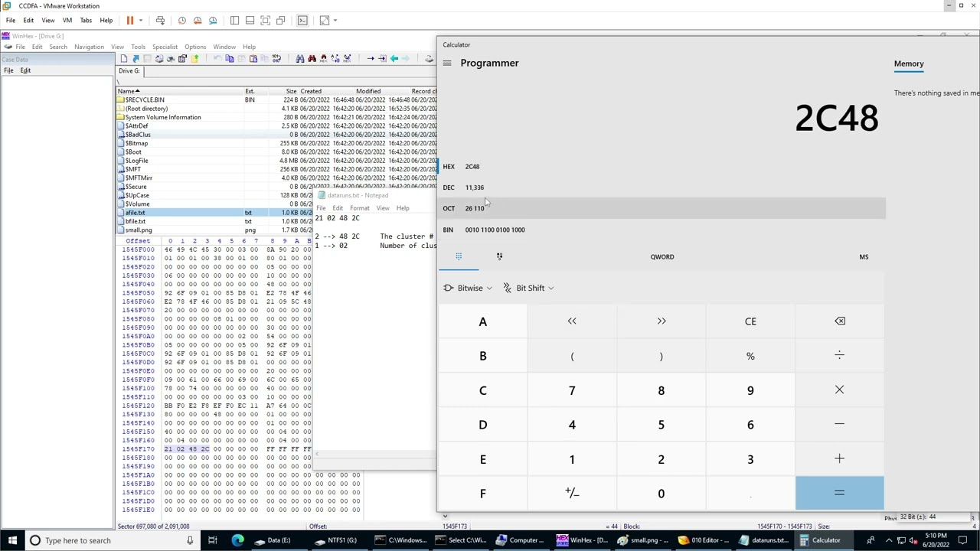Enter VMware full screen mode
The image size is (980, 551).
(x=265, y=21)
